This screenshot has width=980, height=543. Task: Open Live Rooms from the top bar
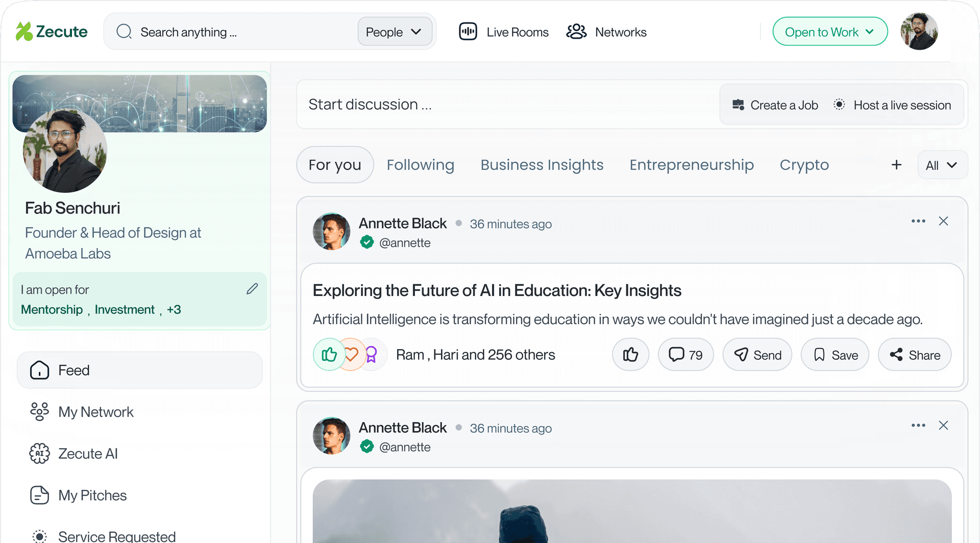(x=504, y=32)
